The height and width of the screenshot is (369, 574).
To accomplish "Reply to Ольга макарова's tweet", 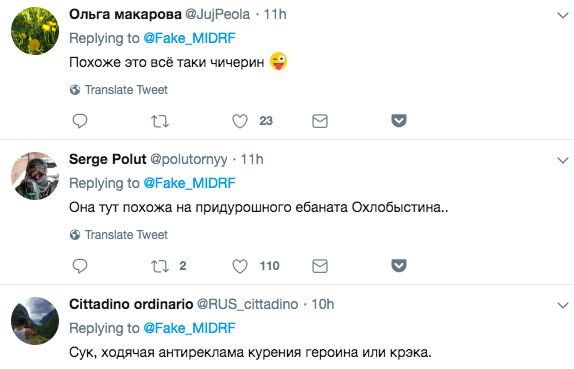I will 80,121.
